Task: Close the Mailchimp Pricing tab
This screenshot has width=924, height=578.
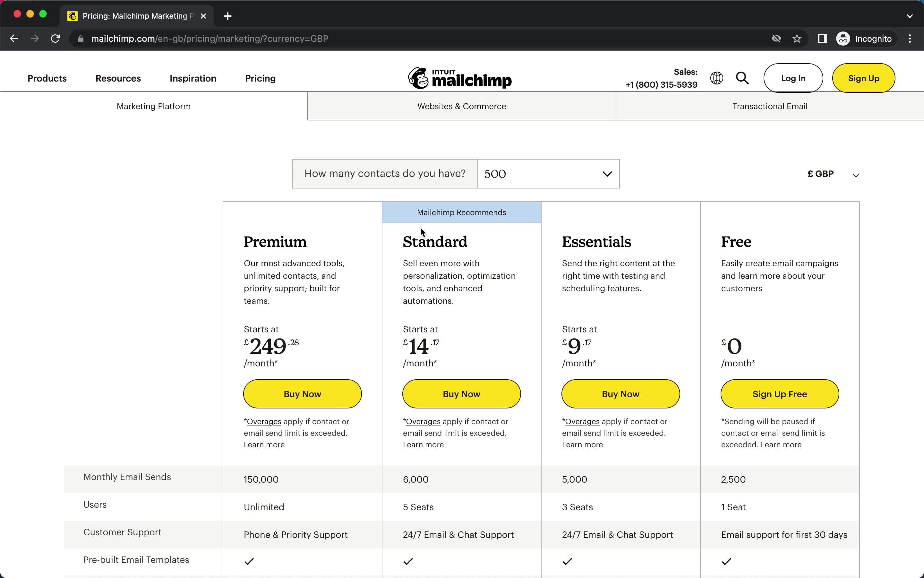Action: pos(203,16)
